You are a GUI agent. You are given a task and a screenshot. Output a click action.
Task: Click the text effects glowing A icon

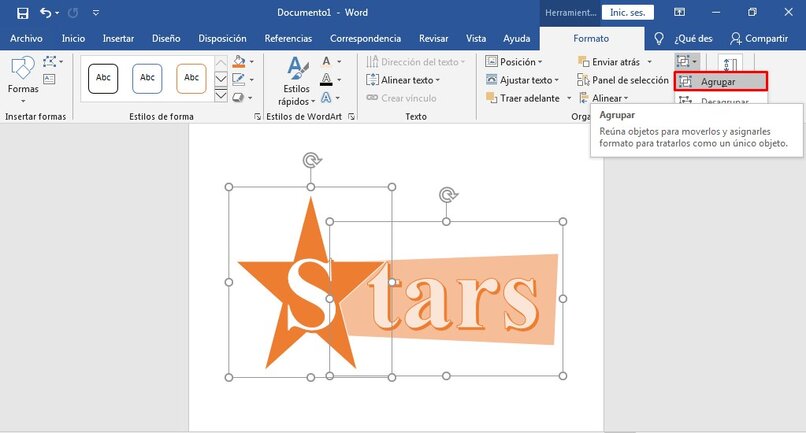coord(326,97)
